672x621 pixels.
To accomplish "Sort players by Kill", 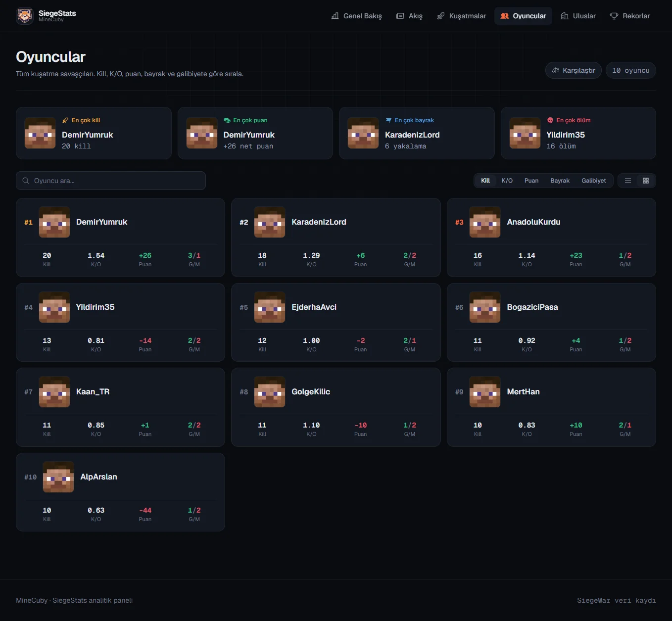I will 485,181.
